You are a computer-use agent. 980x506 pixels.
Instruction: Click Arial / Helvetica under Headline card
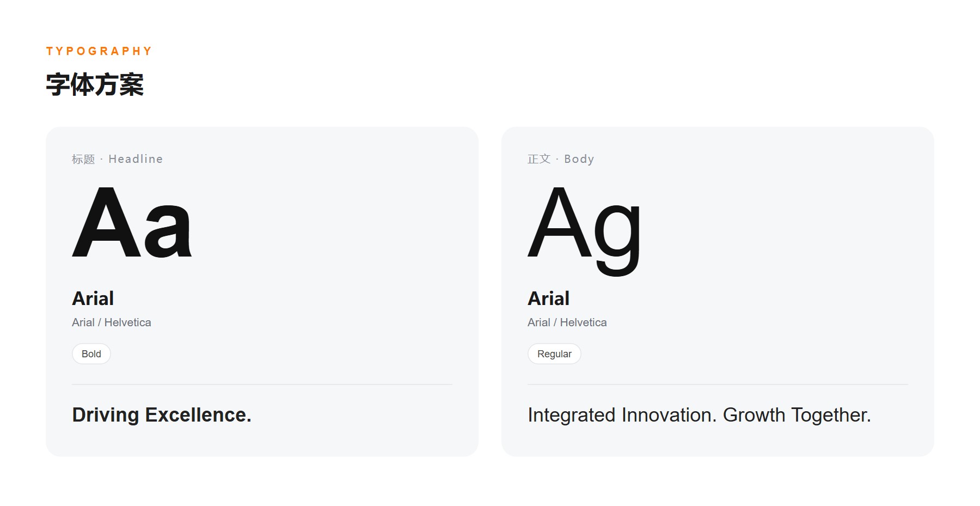tap(112, 322)
